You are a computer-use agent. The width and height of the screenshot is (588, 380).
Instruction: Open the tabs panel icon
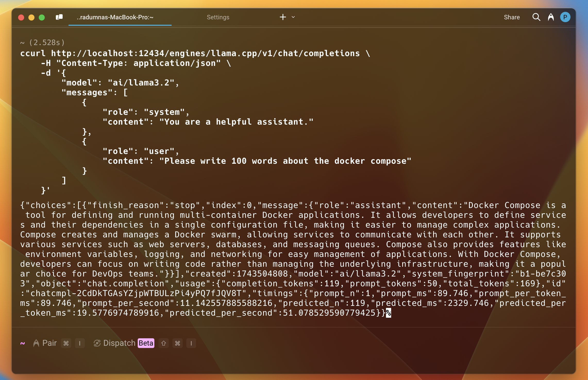[x=59, y=17]
